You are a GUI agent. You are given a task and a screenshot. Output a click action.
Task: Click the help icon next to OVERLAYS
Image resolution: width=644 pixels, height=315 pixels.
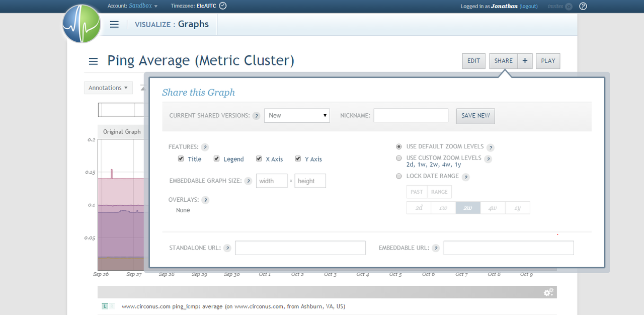[205, 200]
